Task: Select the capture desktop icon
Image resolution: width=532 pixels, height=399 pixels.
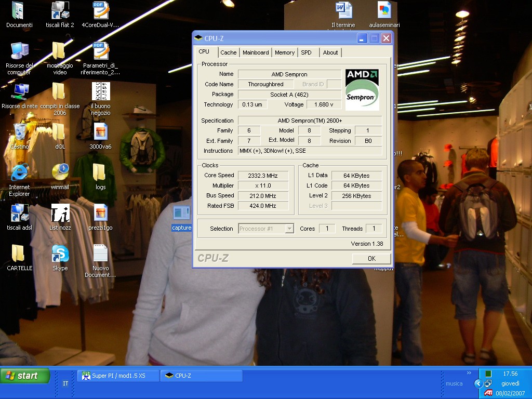Action: tap(181, 218)
